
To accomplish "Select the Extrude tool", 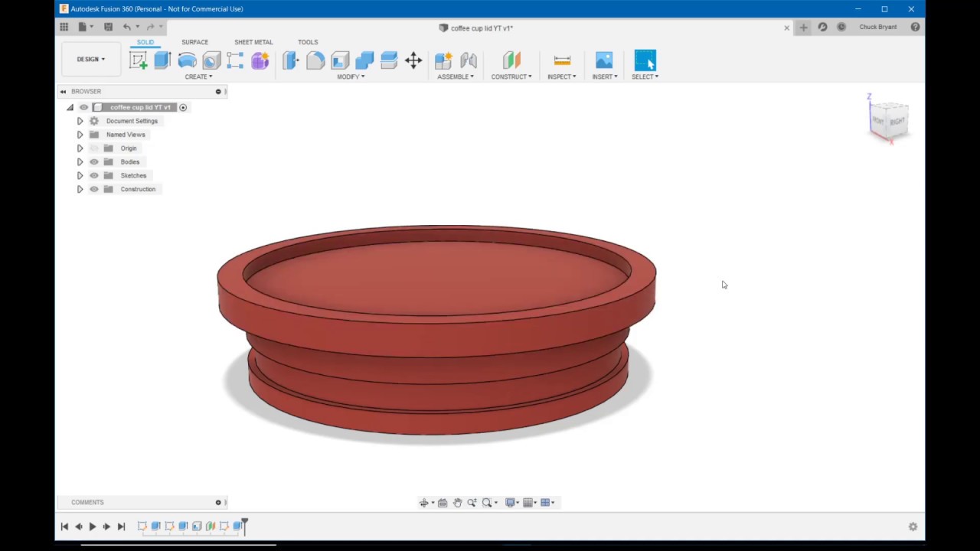I will click(x=162, y=60).
